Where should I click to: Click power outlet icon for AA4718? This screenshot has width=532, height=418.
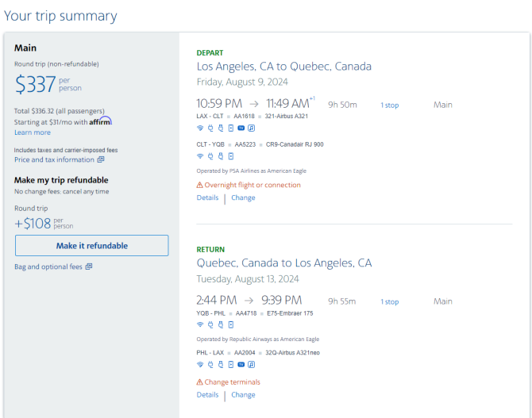[x=210, y=324]
